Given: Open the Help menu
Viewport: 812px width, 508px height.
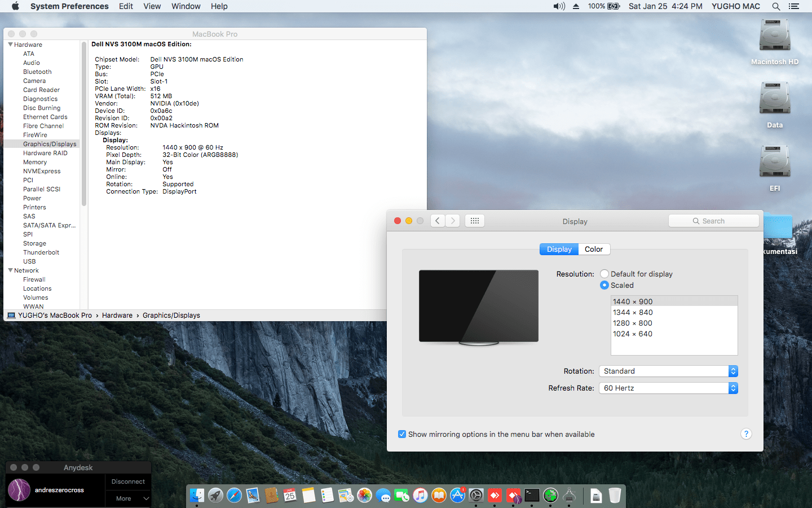Looking at the screenshot, I should [x=219, y=6].
